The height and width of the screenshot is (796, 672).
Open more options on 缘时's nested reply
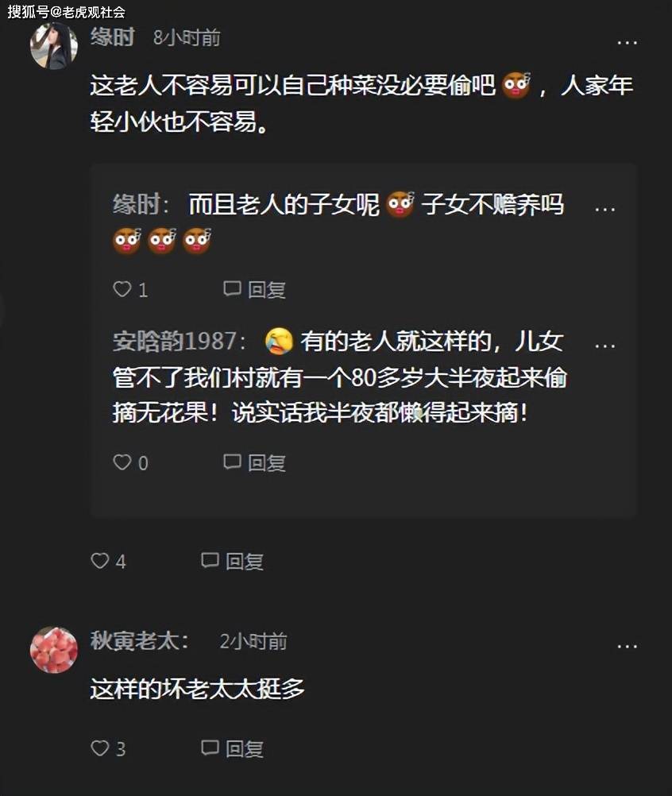pos(605,209)
